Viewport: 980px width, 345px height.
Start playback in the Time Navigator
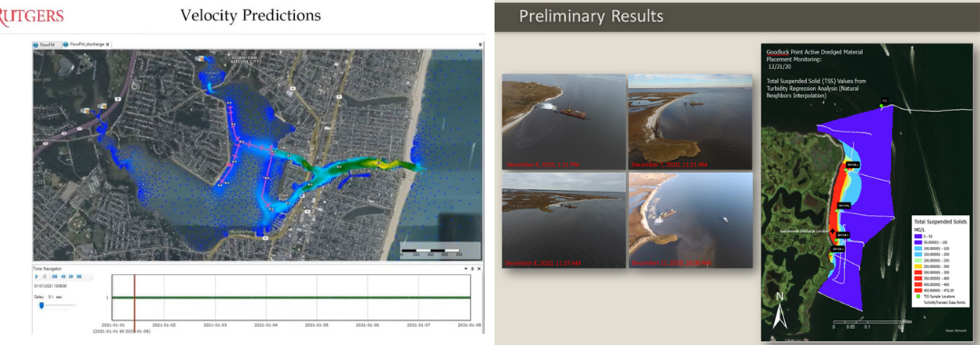37,276
